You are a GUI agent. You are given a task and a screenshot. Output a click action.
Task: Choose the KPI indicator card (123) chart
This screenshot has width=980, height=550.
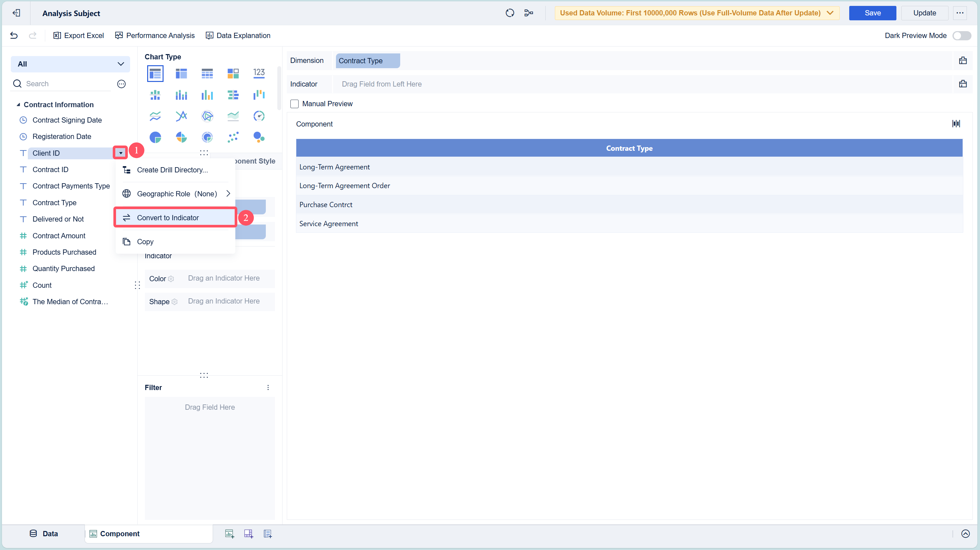click(x=259, y=73)
